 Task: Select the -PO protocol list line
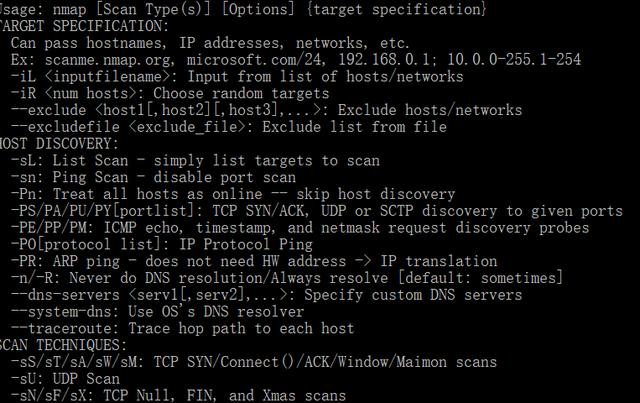pos(162,244)
